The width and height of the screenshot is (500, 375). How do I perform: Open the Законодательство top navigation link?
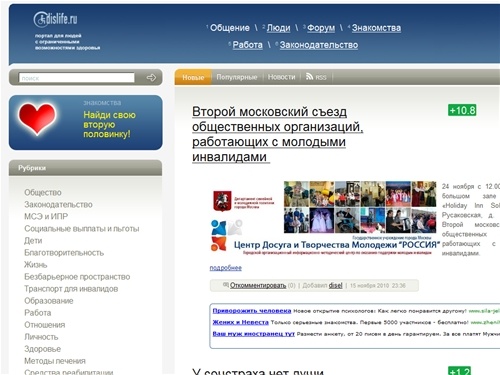(319, 45)
